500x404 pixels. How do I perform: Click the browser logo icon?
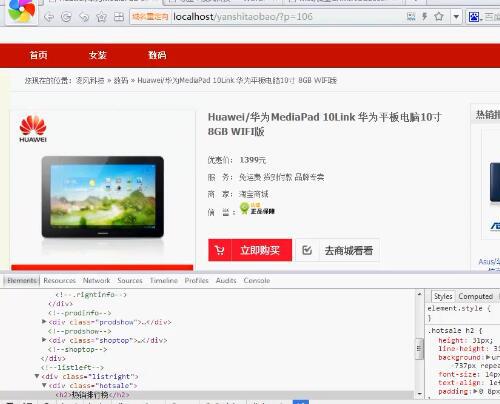pyautogui.click(x=22, y=11)
